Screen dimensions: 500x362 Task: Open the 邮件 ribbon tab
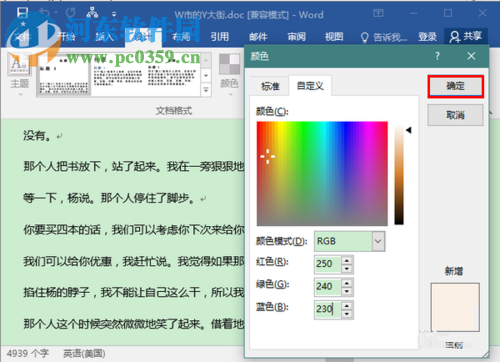[258, 36]
